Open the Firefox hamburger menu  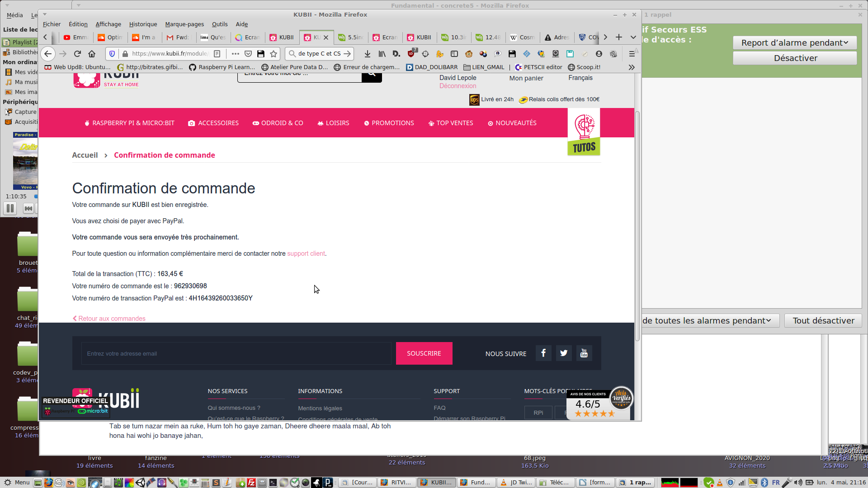[x=632, y=54]
